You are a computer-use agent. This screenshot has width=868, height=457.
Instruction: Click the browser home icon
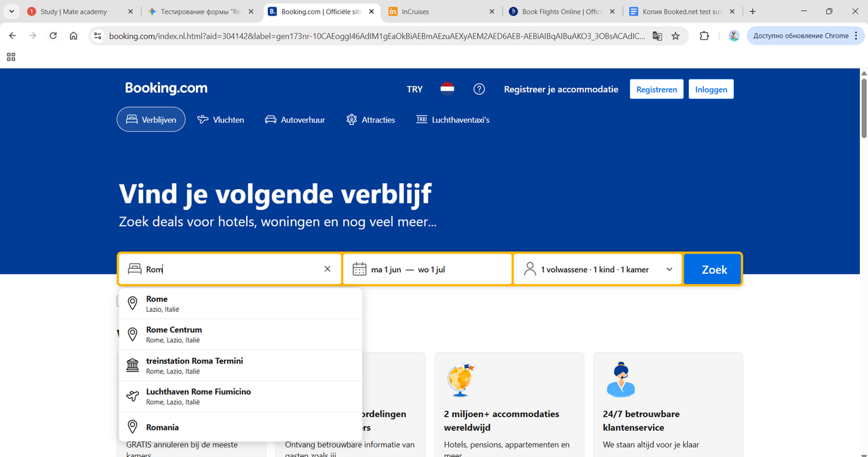(x=73, y=36)
